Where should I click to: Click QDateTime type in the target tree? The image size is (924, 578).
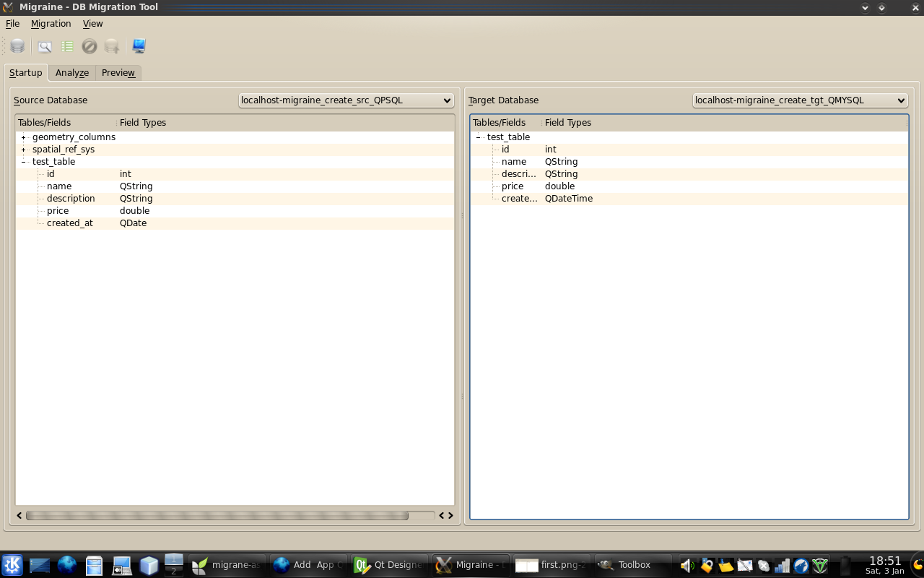(569, 199)
